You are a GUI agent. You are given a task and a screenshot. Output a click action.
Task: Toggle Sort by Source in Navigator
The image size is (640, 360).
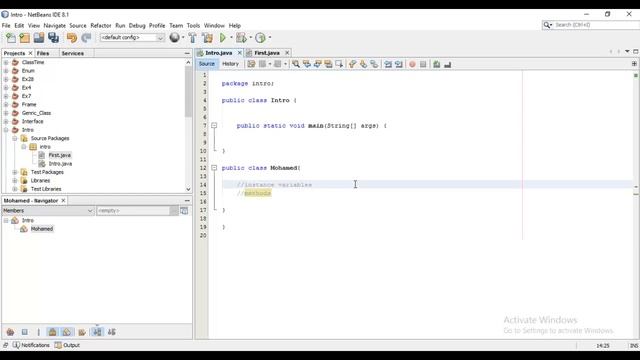[111, 332]
